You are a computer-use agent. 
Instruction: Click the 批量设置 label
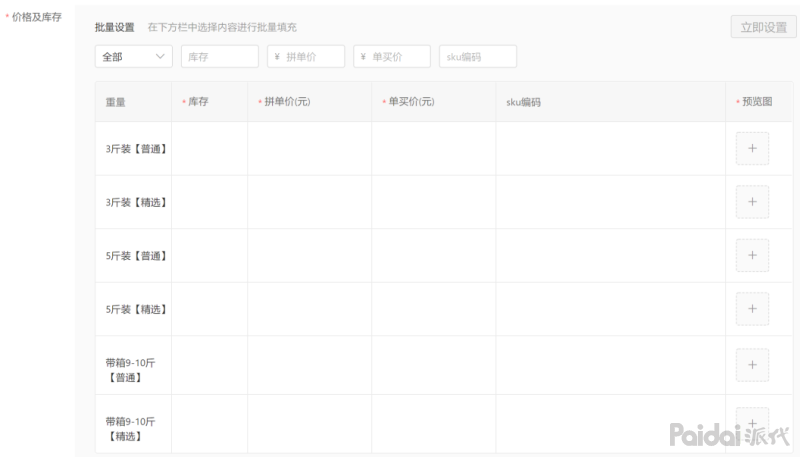(x=115, y=28)
